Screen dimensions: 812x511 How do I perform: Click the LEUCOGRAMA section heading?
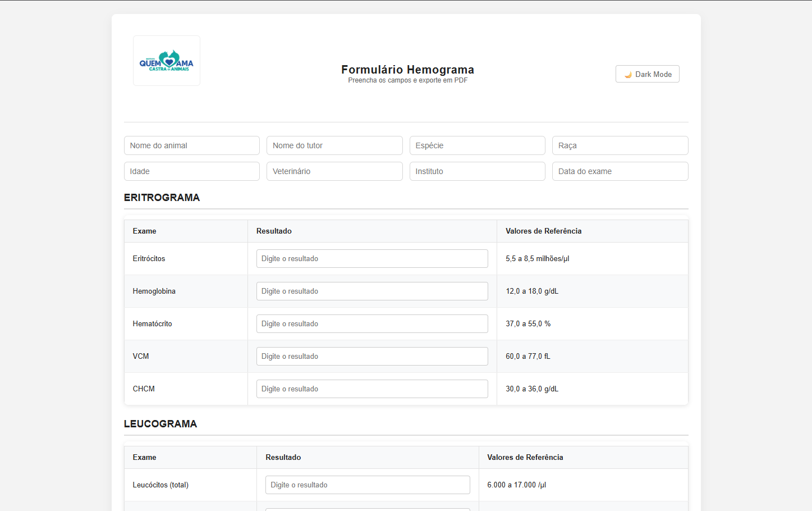click(x=160, y=424)
